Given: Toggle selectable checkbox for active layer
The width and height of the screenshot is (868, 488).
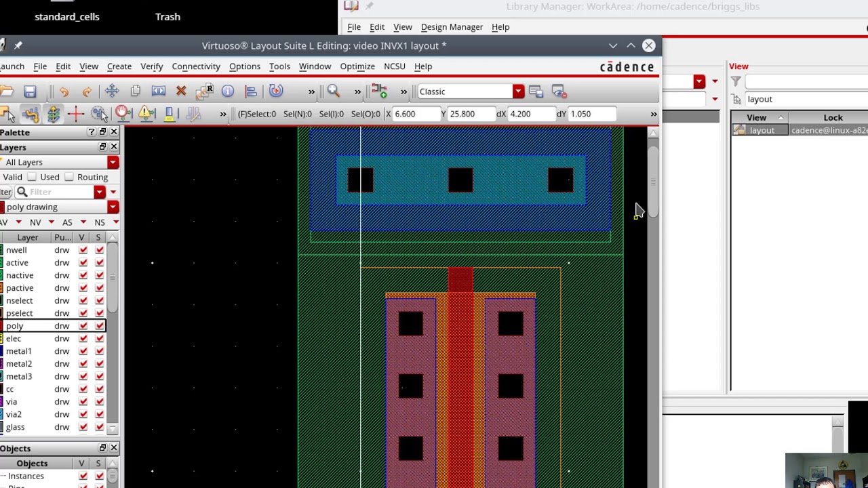Looking at the screenshot, I should click(99, 263).
